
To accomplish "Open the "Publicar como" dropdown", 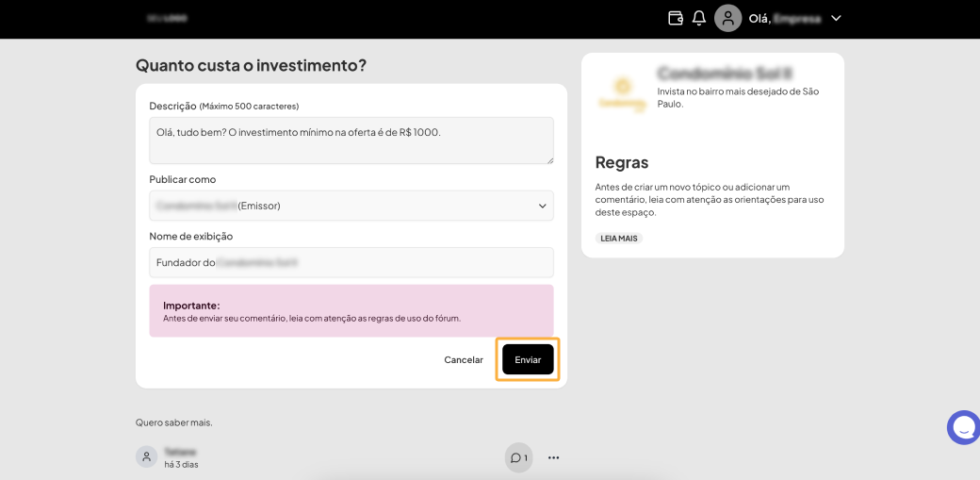I will point(351,206).
